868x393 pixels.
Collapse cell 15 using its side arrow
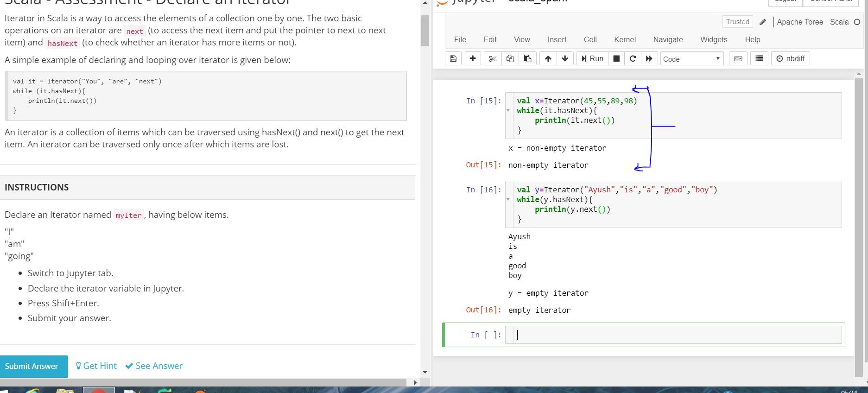(508, 111)
